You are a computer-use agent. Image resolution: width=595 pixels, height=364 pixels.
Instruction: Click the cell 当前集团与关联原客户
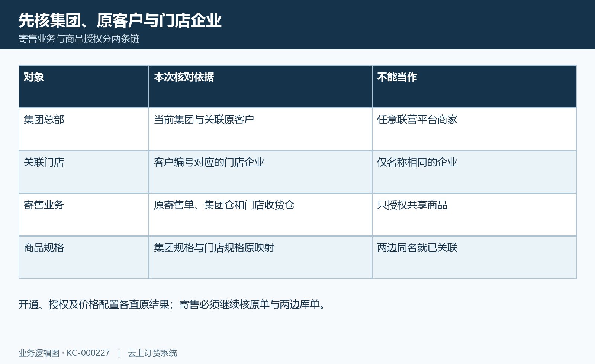260,129
